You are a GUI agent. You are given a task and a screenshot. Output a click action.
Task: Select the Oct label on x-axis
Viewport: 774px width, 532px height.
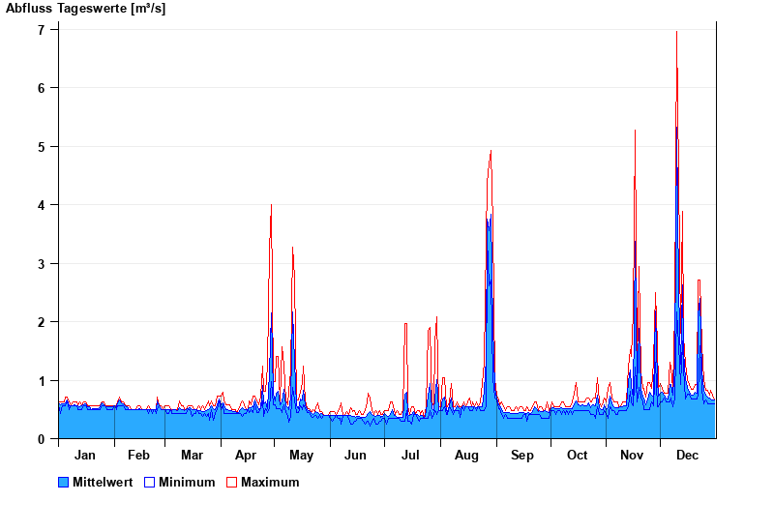[x=577, y=455]
